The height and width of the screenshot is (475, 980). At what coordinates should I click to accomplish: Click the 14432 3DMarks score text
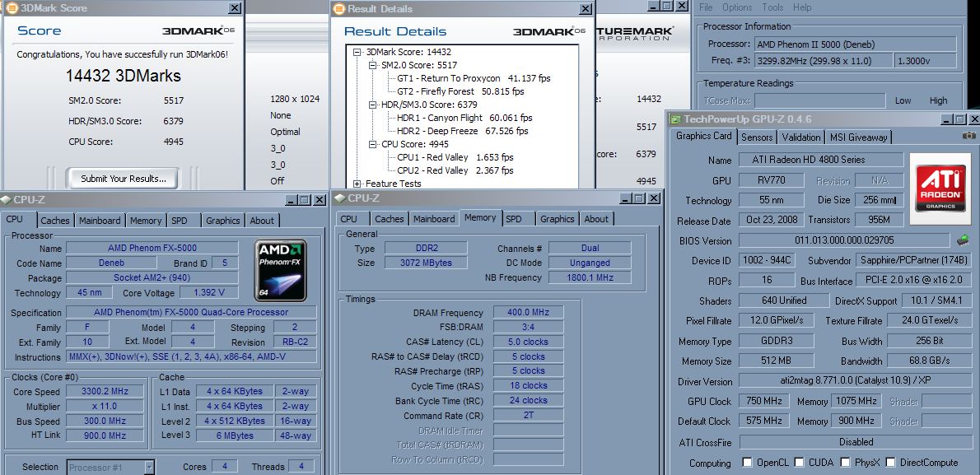point(124,77)
